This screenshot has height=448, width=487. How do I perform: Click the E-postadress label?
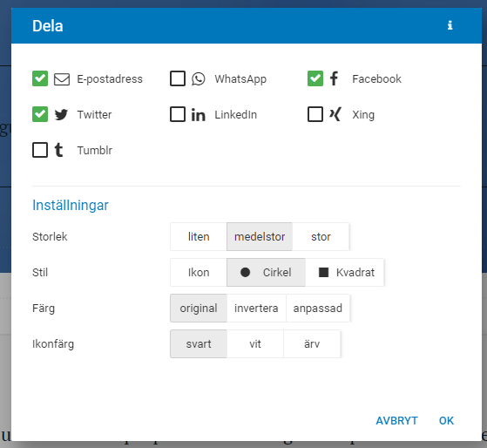(x=110, y=79)
